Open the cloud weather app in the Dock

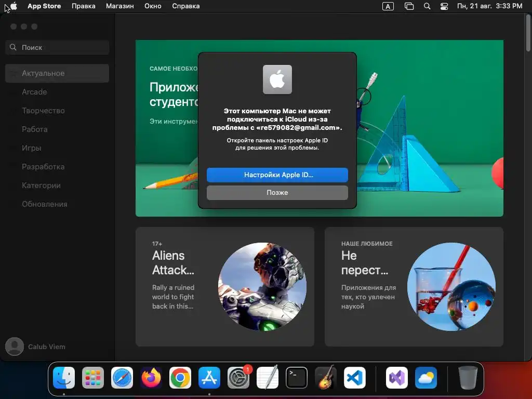[426, 378]
